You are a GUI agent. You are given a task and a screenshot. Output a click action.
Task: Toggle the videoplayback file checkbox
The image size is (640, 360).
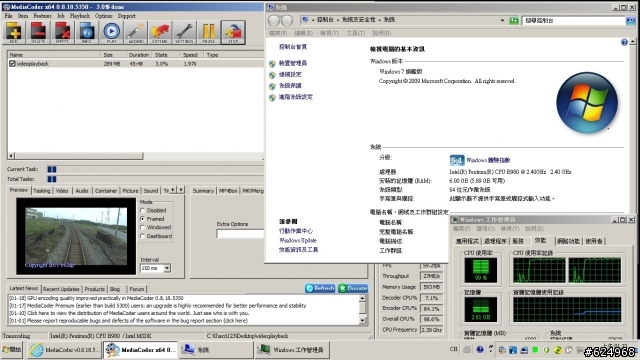pos(12,64)
